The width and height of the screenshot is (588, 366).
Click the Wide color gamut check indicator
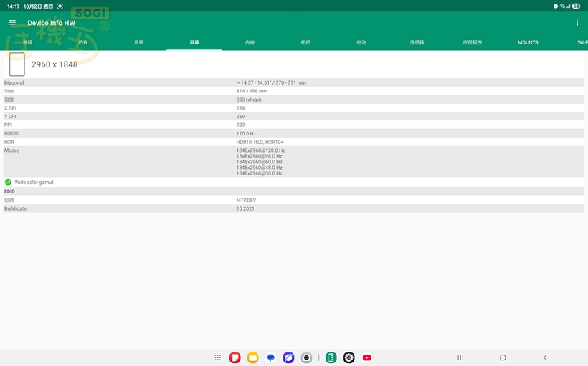click(9, 182)
